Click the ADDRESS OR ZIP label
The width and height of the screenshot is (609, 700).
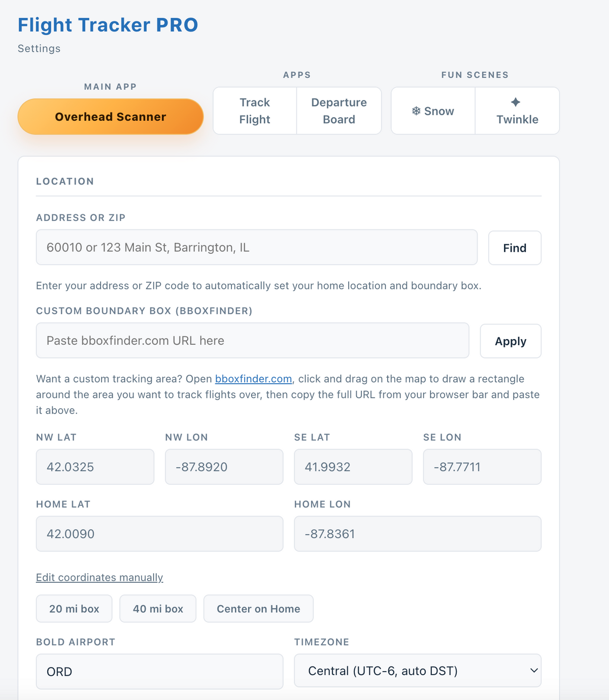coord(81,218)
